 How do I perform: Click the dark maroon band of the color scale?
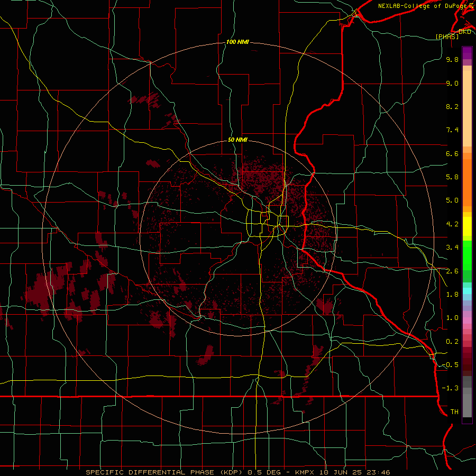467,362
